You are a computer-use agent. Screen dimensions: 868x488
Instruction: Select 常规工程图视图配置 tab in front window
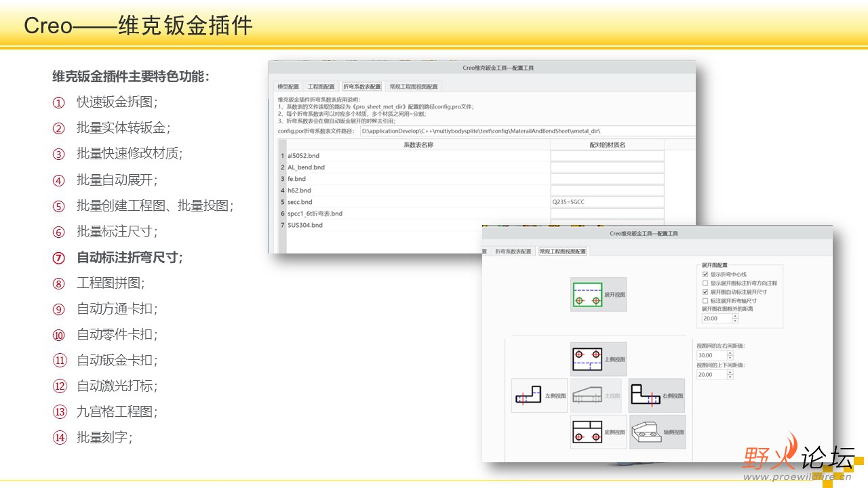click(563, 251)
